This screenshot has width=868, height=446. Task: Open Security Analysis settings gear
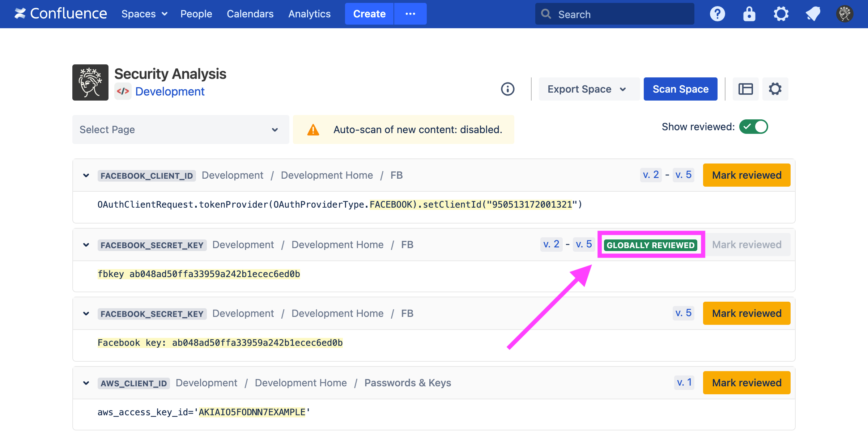775,89
